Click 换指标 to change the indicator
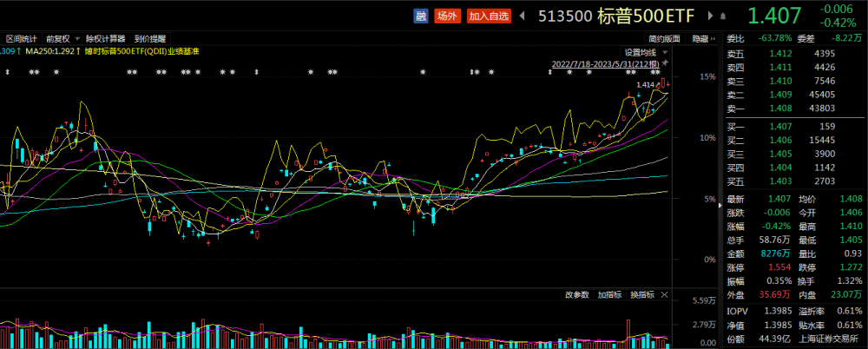The height and width of the screenshot is (349, 868). click(641, 295)
